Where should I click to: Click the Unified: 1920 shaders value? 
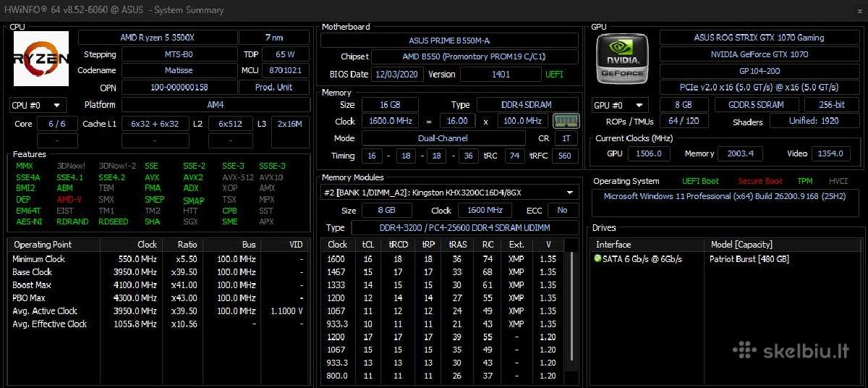(x=814, y=121)
